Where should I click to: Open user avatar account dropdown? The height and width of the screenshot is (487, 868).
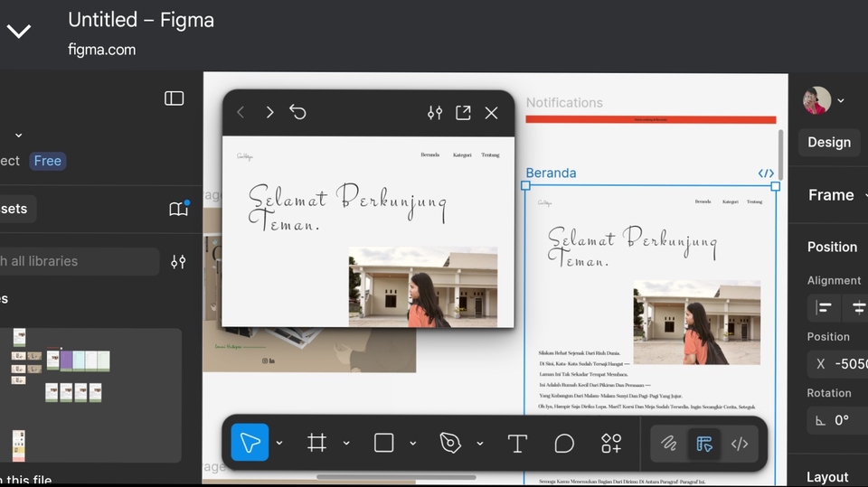pyautogui.click(x=824, y=100)
